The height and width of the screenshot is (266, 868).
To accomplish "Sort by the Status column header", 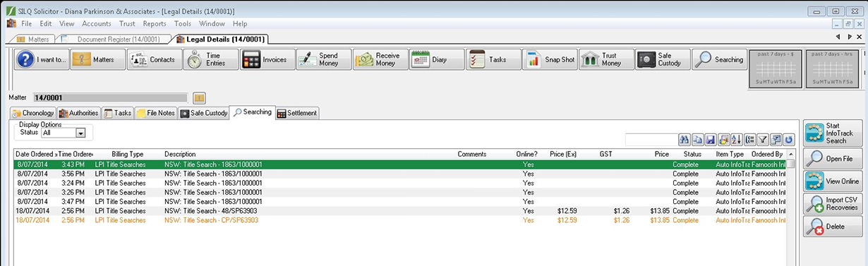I will click(x=692, y=154).
